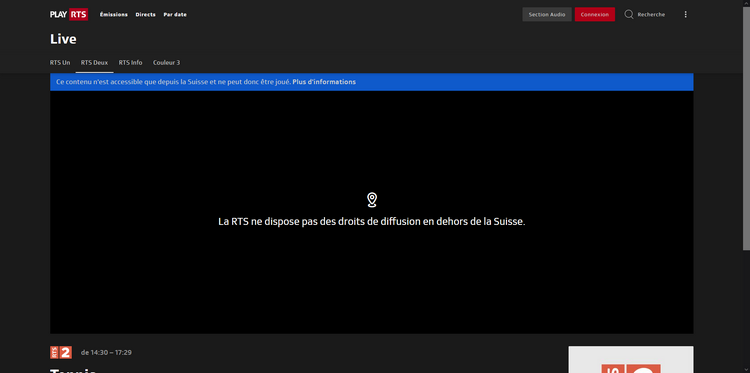
Task: Switch to the RTS Un tab
Action: 60,63
